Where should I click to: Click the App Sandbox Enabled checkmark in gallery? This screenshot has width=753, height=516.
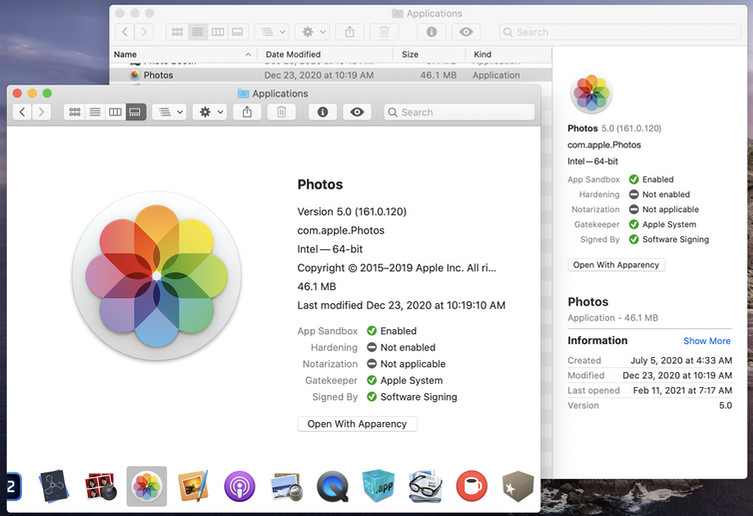pos(371,331)
